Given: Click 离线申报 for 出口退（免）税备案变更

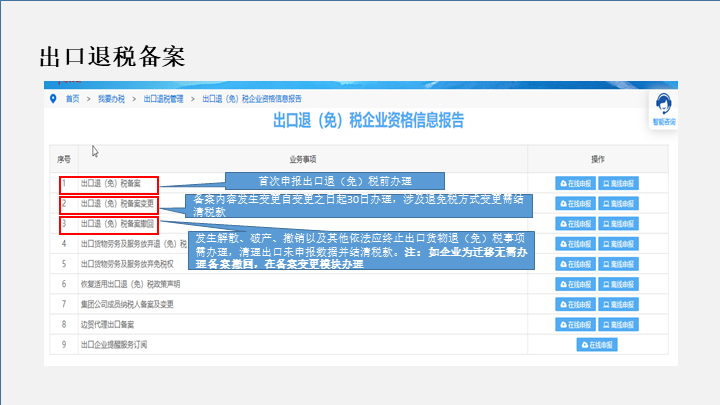Looking at the screenshot, I should click(x=618, y=203).
